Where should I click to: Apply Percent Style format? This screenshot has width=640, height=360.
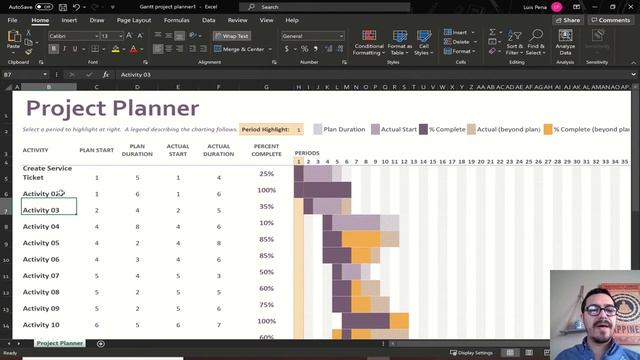(x=304, y=49)
